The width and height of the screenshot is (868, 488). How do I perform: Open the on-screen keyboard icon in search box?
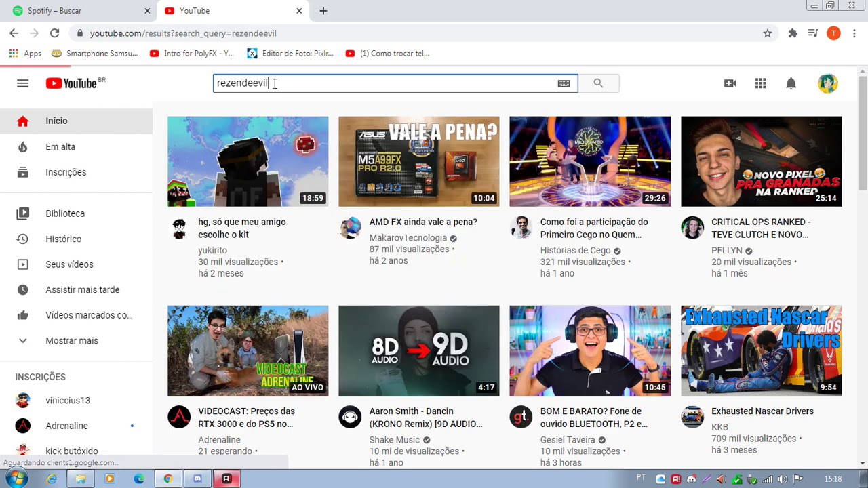[564, 83]
